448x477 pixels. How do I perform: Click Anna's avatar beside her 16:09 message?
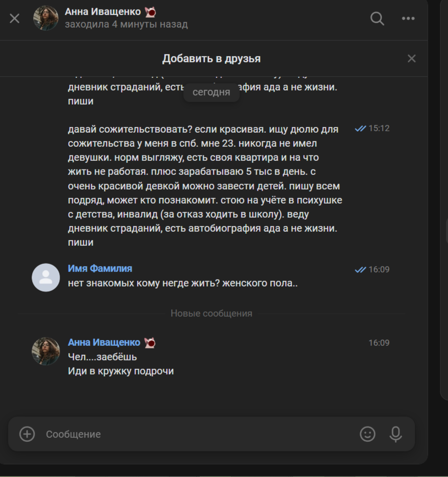tap(46, 351)
